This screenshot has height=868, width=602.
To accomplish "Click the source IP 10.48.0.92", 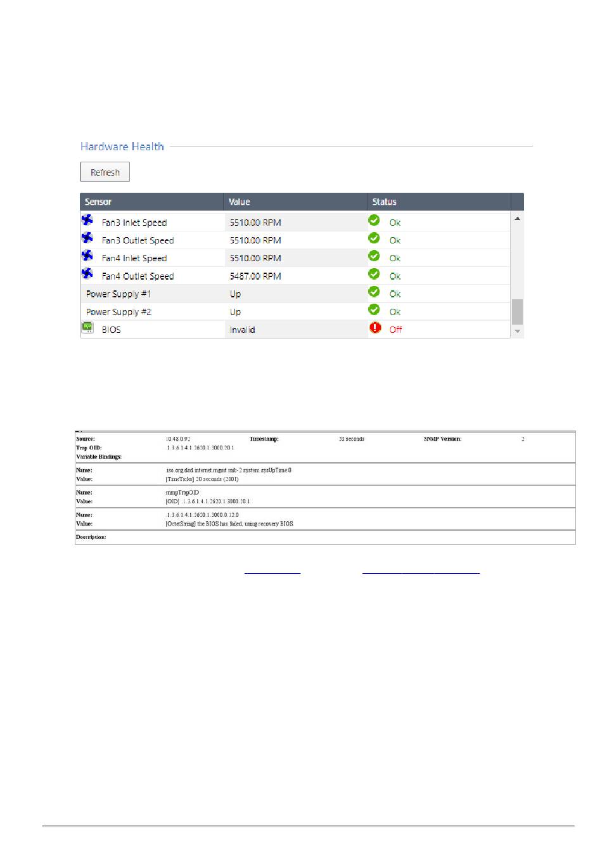I will (x=178, y=439).
